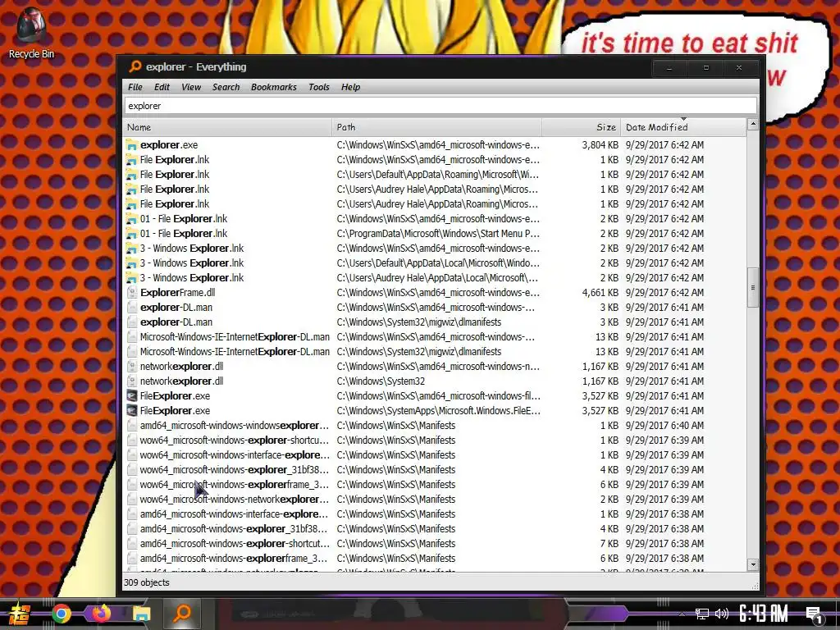Viewport: 840px width, 630px height.
Task: Click the vertical scrollbar thumb
Action: click(x=753, y=288)
